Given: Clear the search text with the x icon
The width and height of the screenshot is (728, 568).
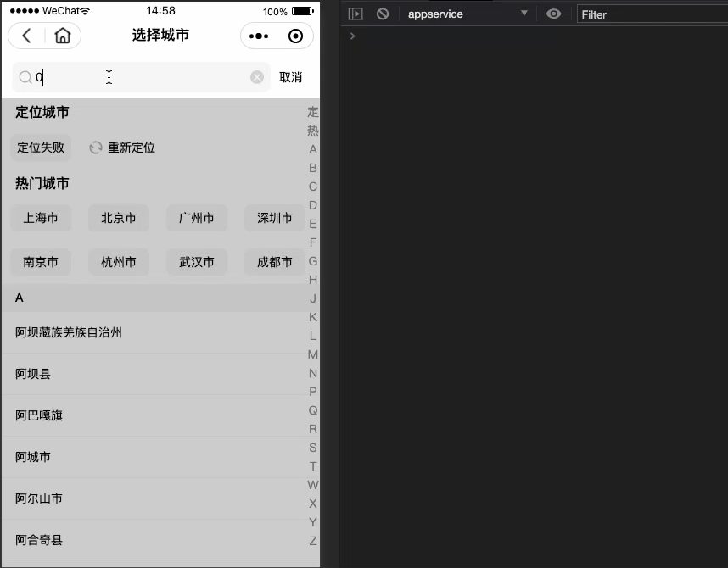Looking at the screenshot, I should [256, 77].
